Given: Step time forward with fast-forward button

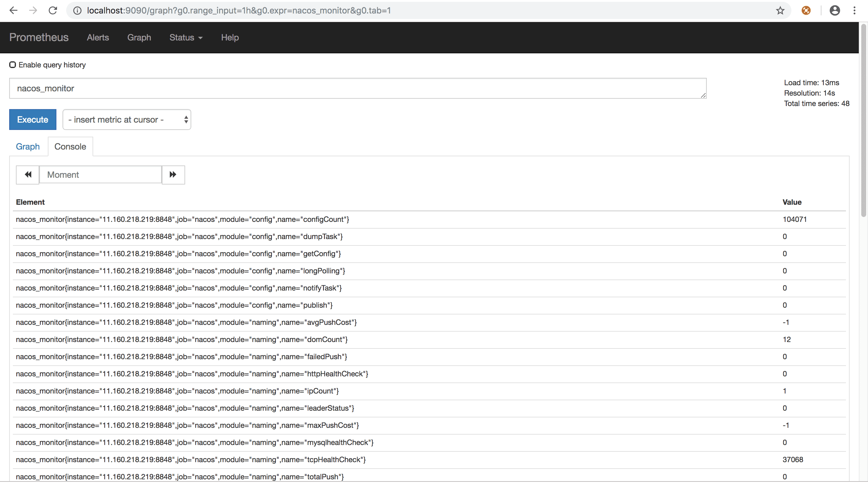Looking at the screenshot, I should tap(173, 174).
